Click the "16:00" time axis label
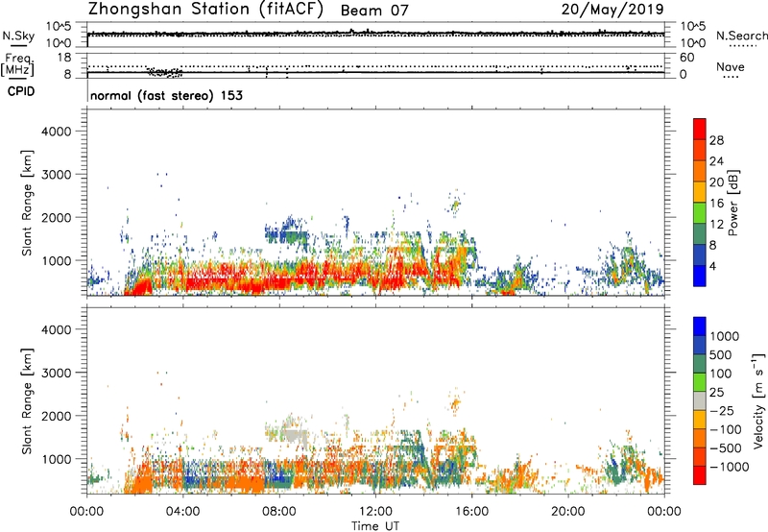 click(x=471, y=512)
